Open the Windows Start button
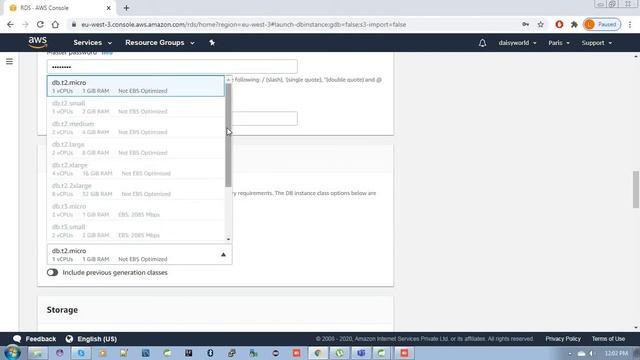640x360 pixels. 12,353
